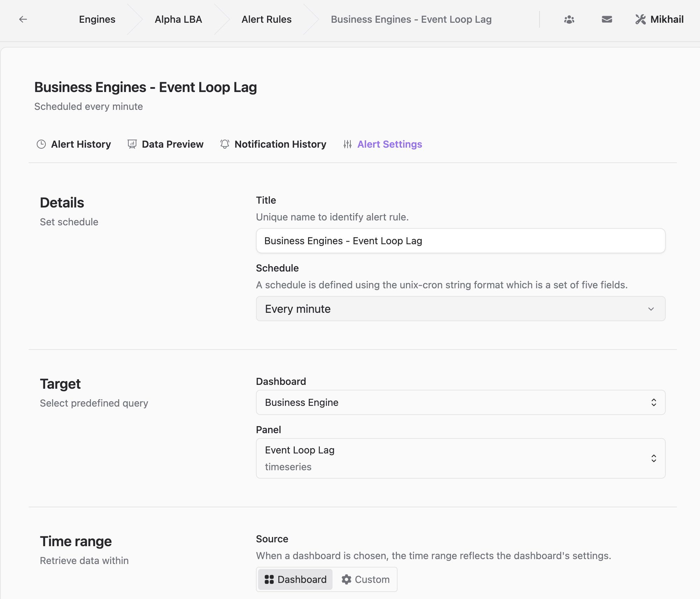
Task: Click the time range source description text
Action: tap(434, 556)
